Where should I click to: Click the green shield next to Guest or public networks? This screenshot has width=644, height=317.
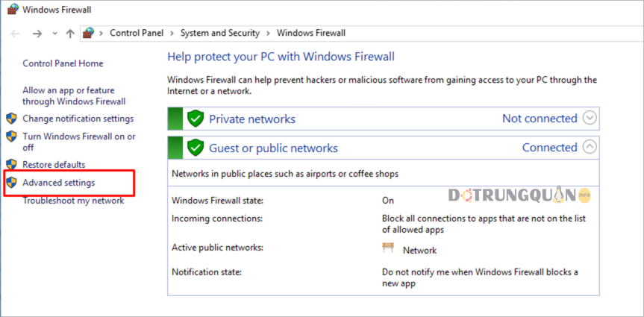coord(196,148)
